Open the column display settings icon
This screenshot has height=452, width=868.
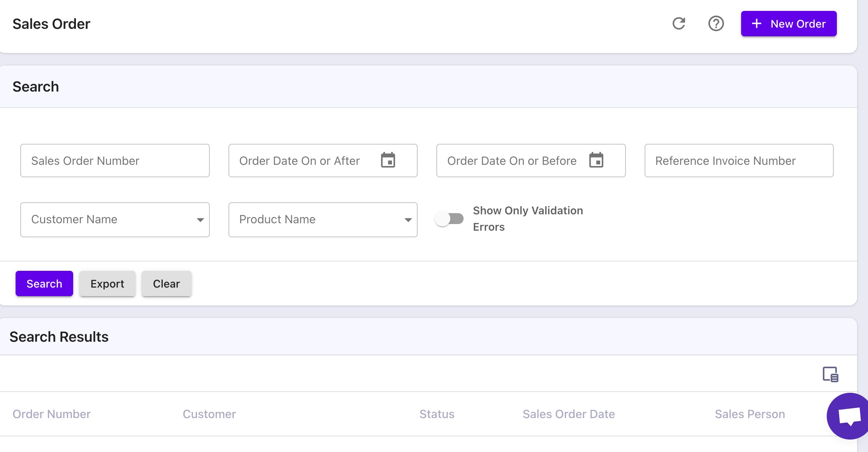[830, 374]
